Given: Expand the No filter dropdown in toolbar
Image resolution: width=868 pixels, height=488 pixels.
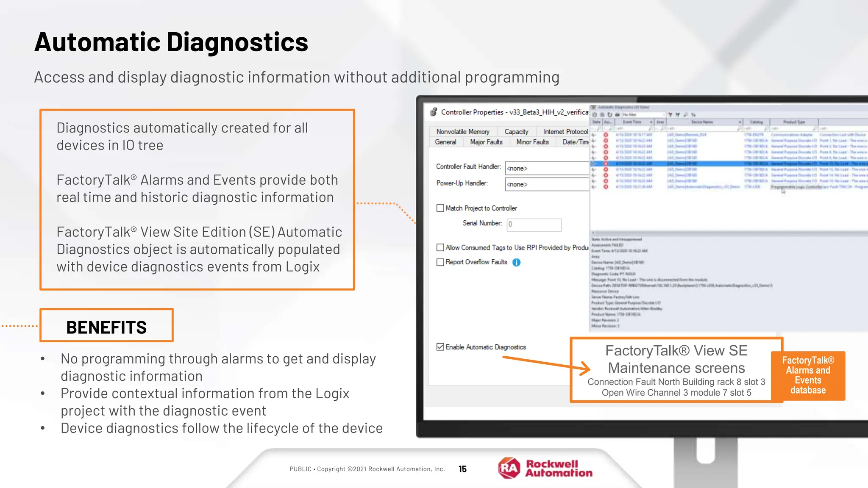Looking at the screenshot, I should pyautogui.click(x=664, y=115).
